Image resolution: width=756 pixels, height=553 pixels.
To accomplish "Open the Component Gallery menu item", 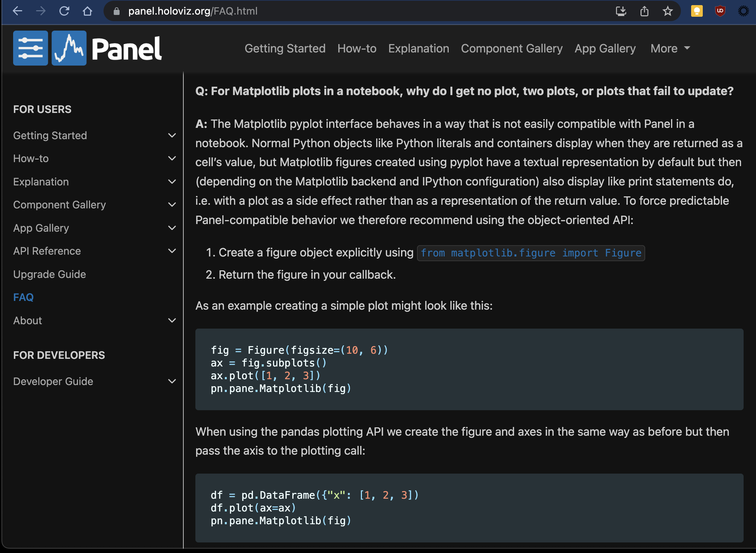I will click(512, 48).
